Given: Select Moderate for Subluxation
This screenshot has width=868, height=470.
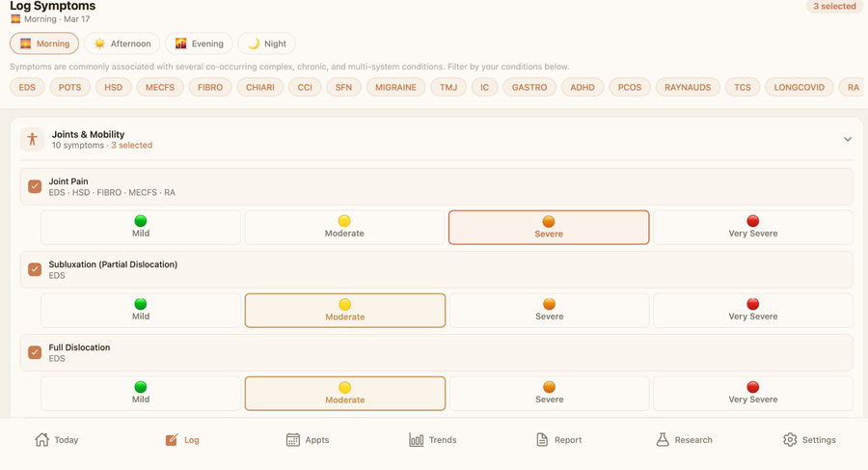Looking at the screenshot, I should 345,311.
